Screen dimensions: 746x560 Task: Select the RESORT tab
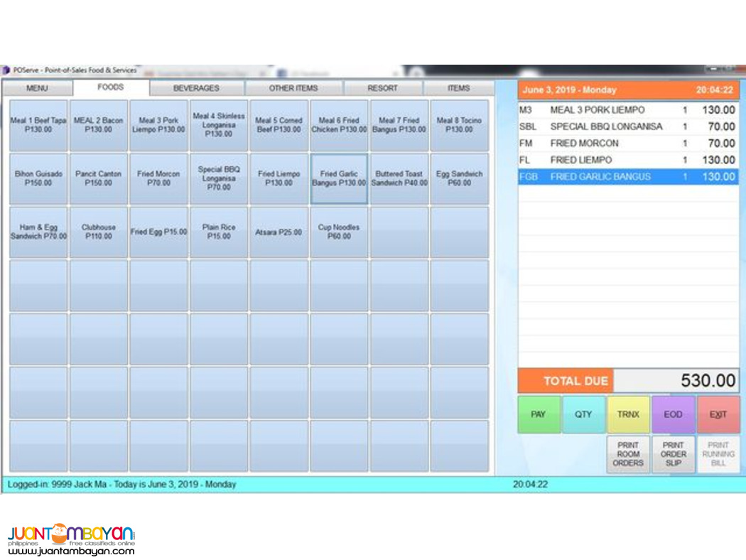[383, 88]
